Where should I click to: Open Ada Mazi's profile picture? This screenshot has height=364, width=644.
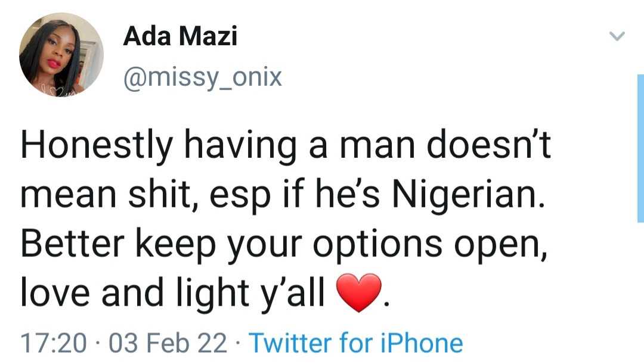pyautogui.click(x=61, y=55)
